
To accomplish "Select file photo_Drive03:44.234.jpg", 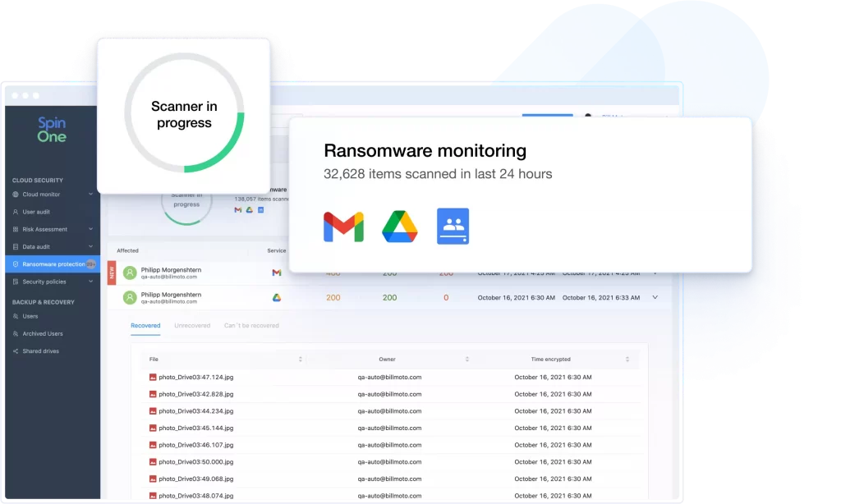I will (195, 411).
